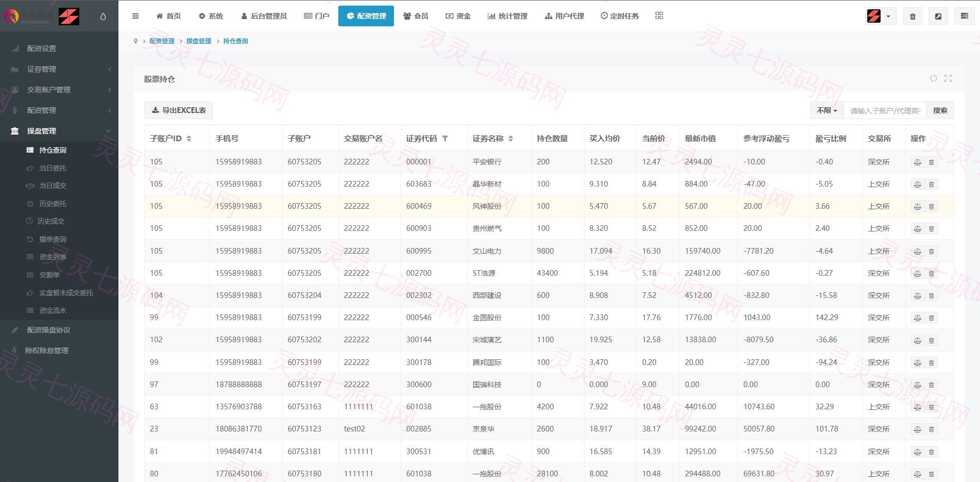Click the trash icon in top right header
This screenshot has height=482, width=980.
click(913, 16)
